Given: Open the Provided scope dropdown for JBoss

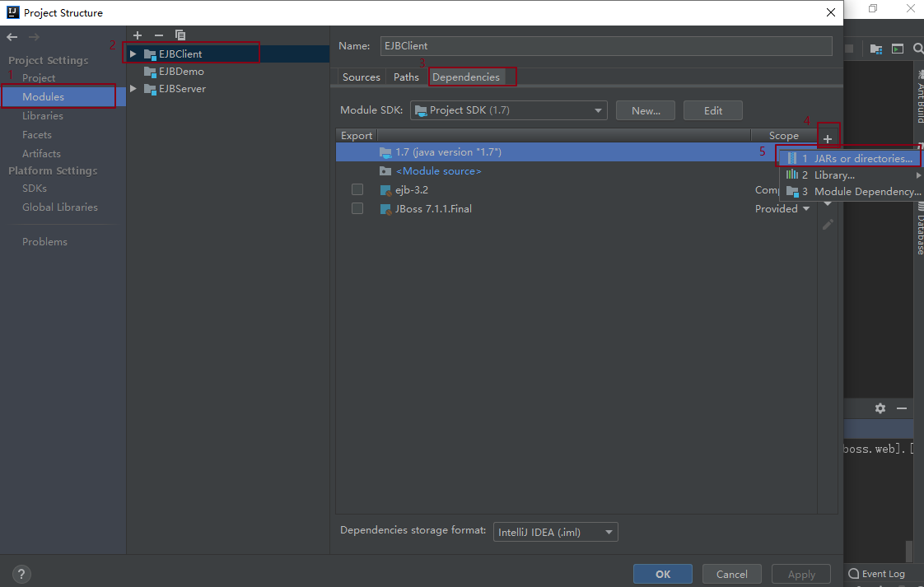Looking at the screenshot, I should [x=782, y=208].
